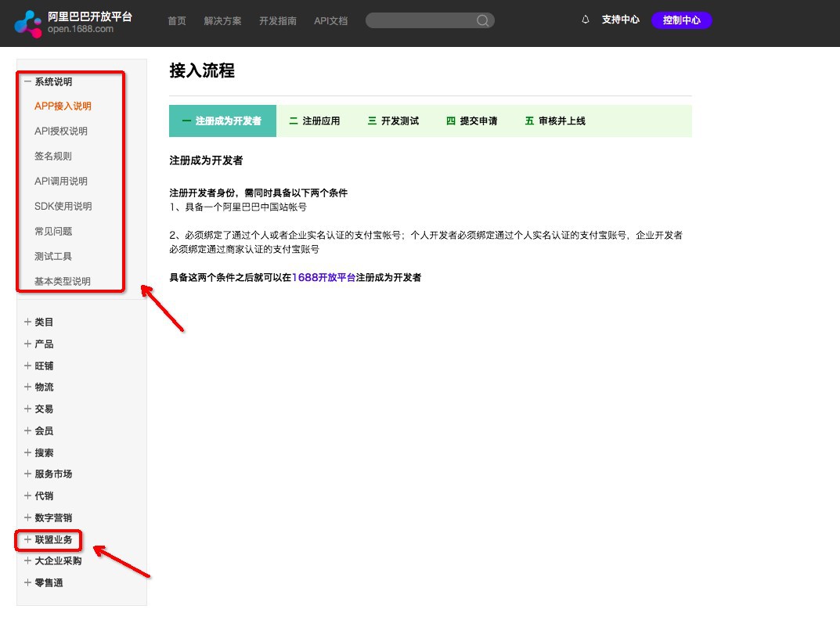Viewport: 840px width, 620px height.
Task: Open 测试工具 in sidebar
Action: click(x=53, y=256)
